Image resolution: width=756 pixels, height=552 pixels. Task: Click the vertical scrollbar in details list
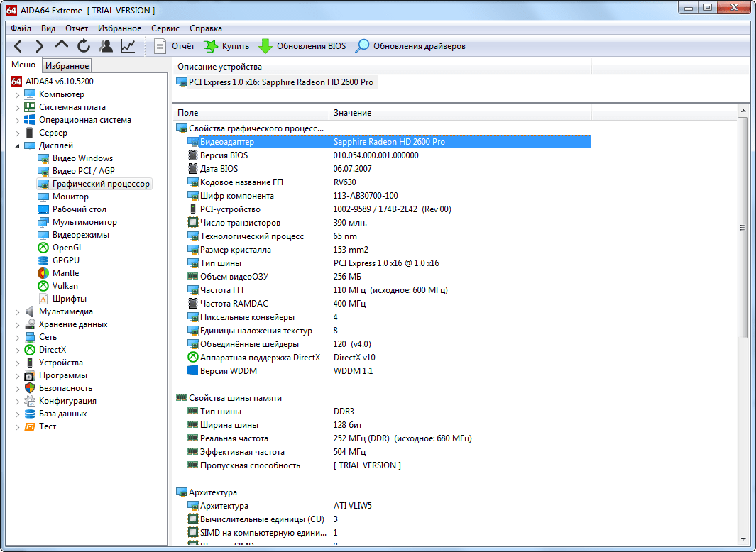(x=743, y=227)
